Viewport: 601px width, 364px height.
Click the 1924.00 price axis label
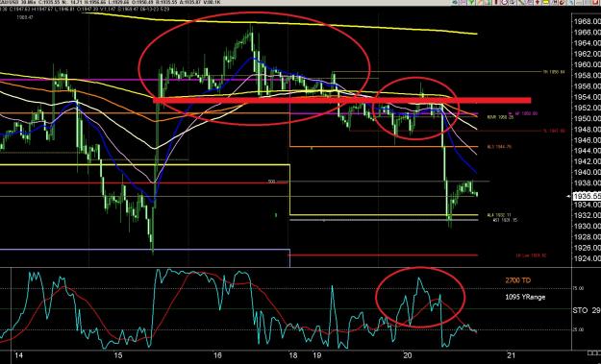(x=588, y=258)
